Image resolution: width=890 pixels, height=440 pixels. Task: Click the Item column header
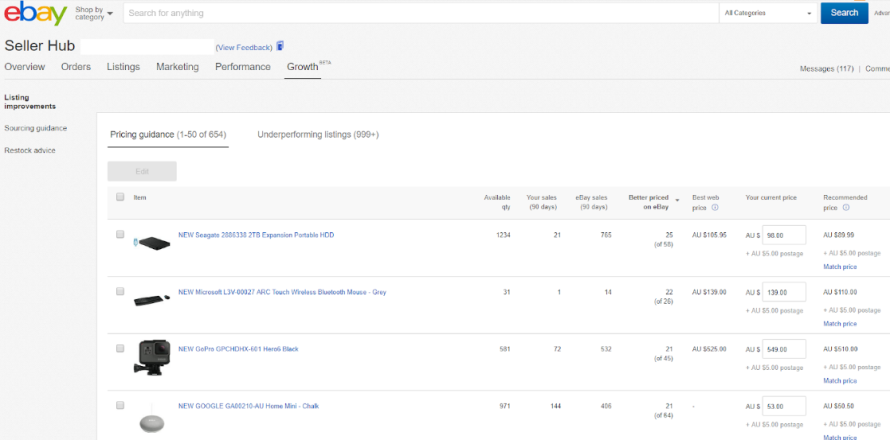point(140,198)
